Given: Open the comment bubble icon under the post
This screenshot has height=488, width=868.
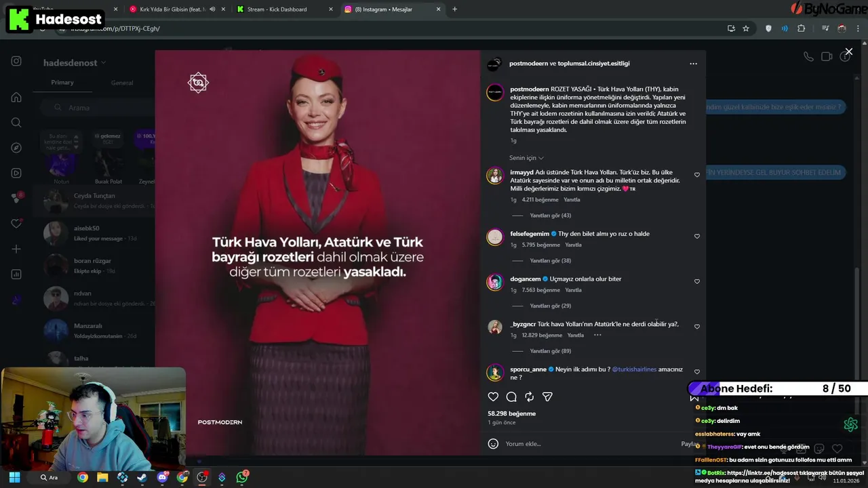Looking at the screenshot, I should [x=511, y=396].
